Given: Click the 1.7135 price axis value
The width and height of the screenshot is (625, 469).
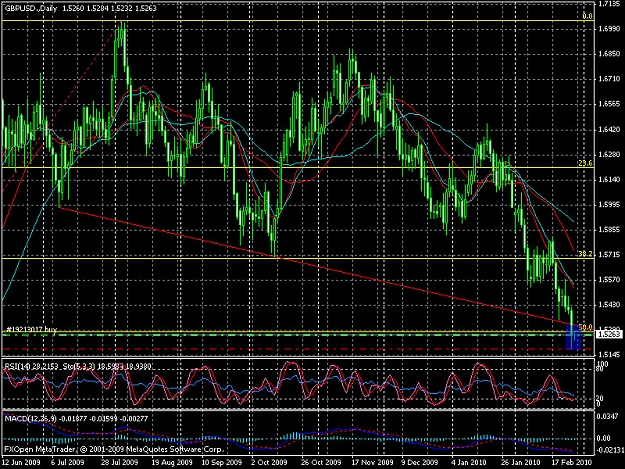Looking at the screenshot, I should 609,4.
